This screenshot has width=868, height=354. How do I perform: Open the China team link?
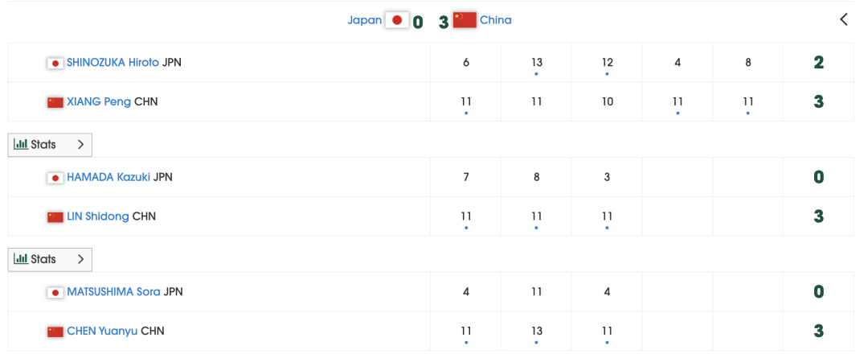(x=495, y=20)
